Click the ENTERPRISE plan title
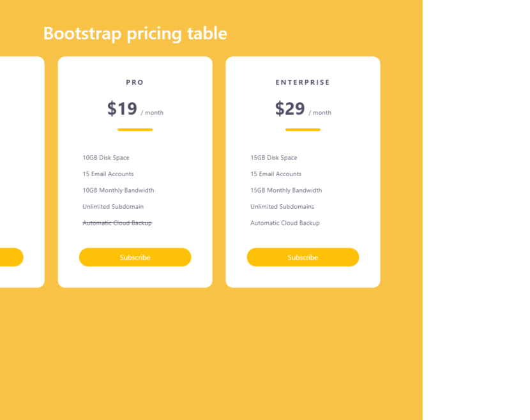The width and height of the screenshot is (530, 420). coord(303,82)
